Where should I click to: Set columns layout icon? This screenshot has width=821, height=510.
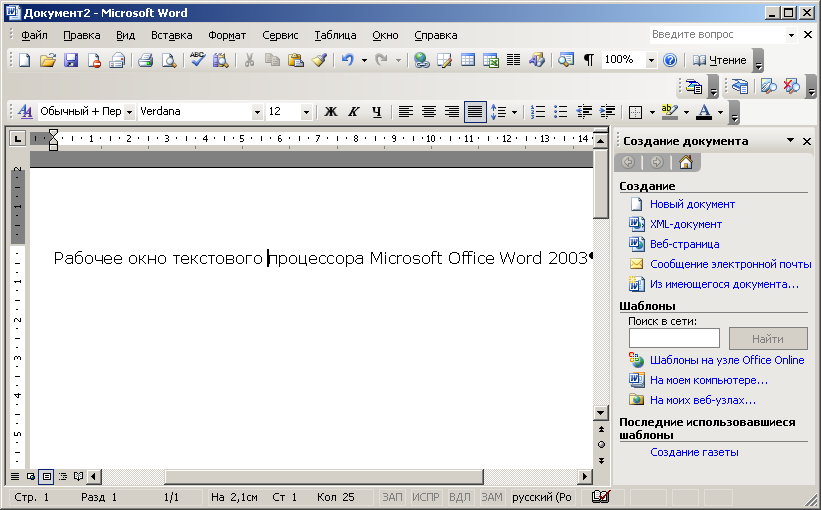(514, 60)
